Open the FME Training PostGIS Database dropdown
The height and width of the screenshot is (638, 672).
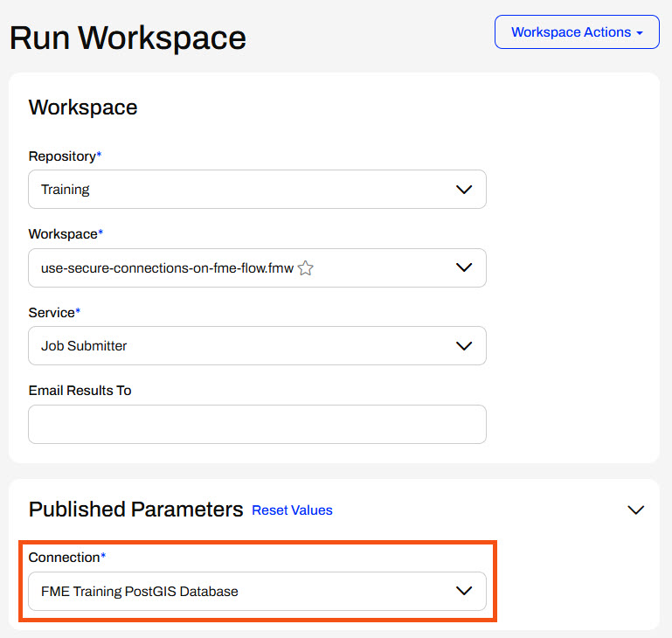pyautogui.click(x=245, y=592)
